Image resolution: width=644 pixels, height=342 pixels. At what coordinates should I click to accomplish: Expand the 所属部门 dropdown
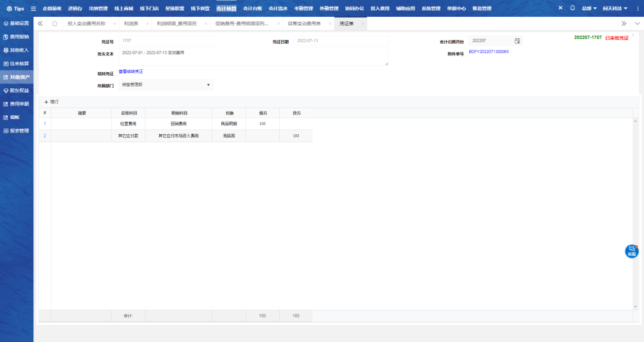click(x=208, y=85)
